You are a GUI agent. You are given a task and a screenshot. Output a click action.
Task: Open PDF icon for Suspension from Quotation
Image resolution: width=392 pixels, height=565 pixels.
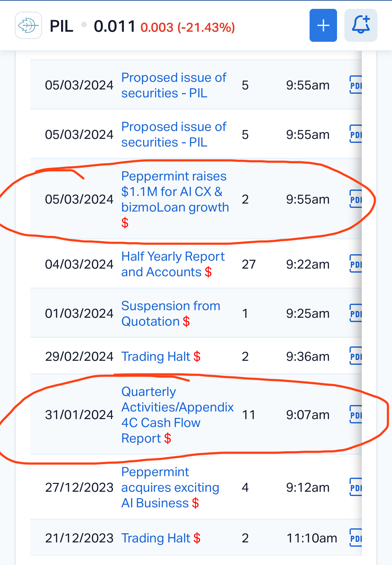point(356,313)
